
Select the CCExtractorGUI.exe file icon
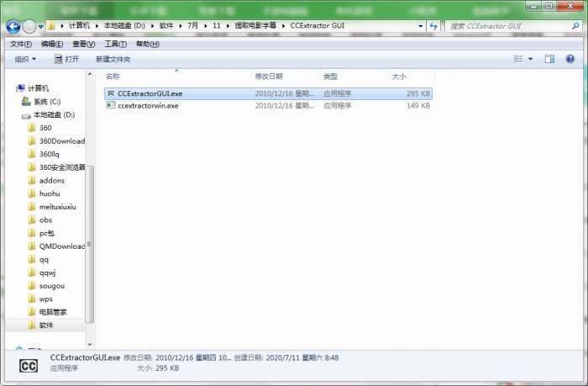[111, 93]
